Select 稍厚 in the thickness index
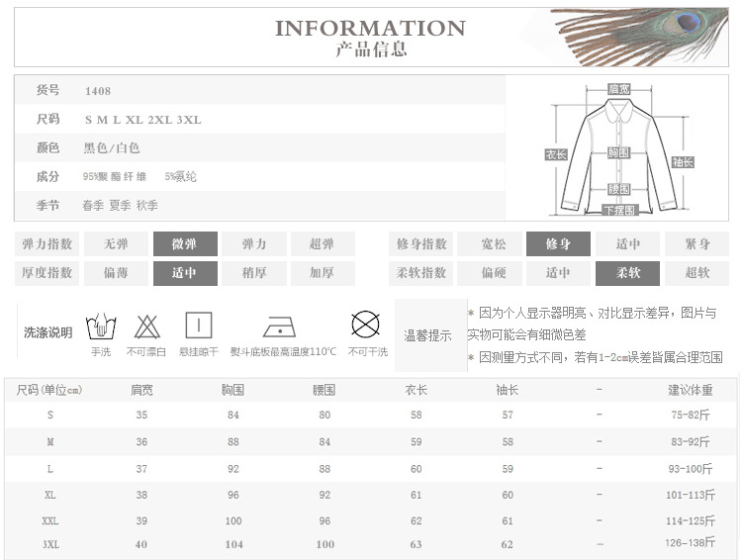 click(x=254, y=273)
